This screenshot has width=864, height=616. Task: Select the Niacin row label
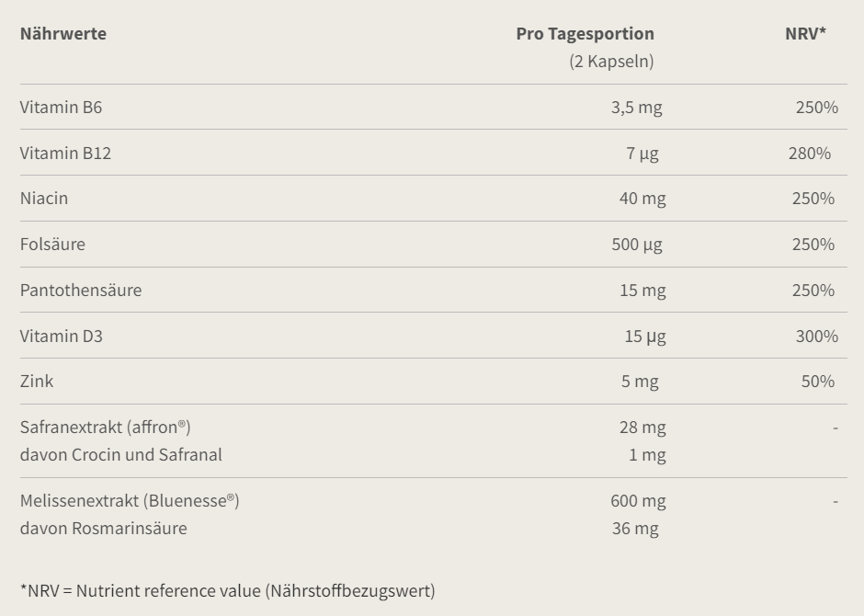pyautogui.click(x=44, y=199)
